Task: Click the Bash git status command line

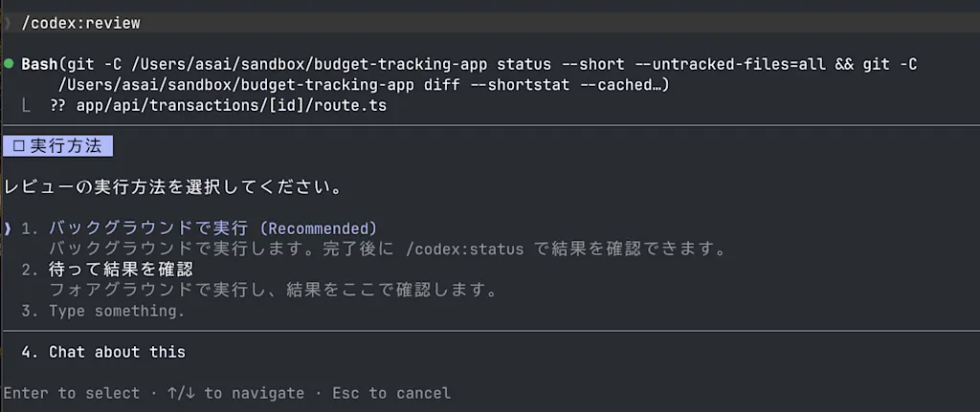Action: [469, 75]
